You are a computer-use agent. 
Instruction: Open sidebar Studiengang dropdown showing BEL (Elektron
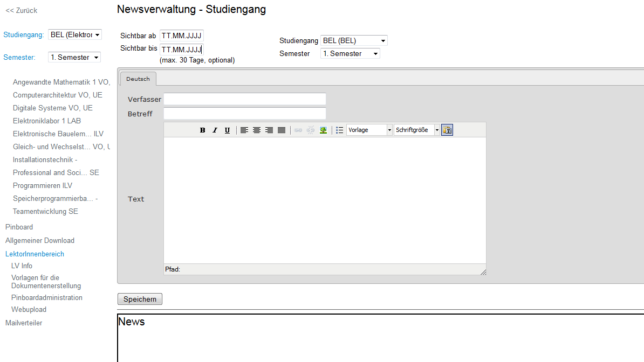coord(74,35)
